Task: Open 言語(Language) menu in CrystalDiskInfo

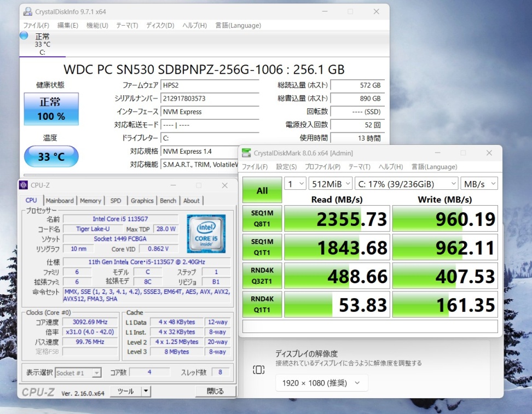Action: pos(238,25)
